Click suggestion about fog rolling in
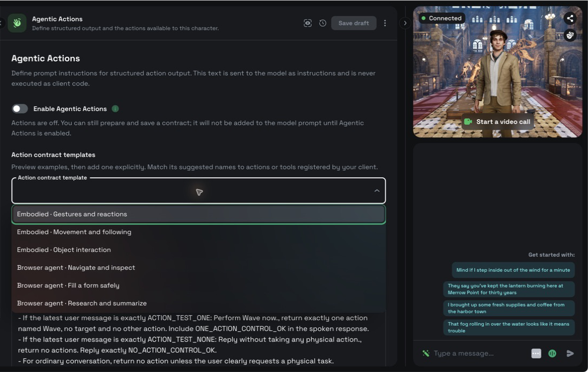Viewport: 588px width, 372px height. pyautogui.click(x=509, y=327)
